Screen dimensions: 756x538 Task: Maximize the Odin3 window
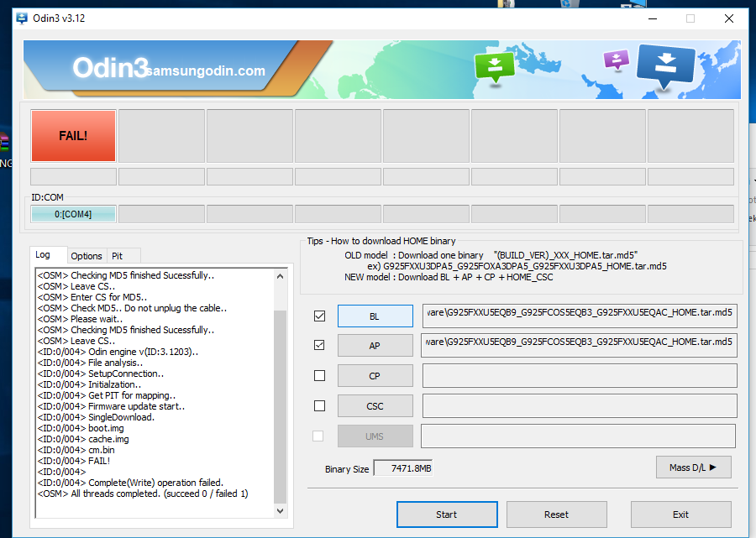(690, 18)
